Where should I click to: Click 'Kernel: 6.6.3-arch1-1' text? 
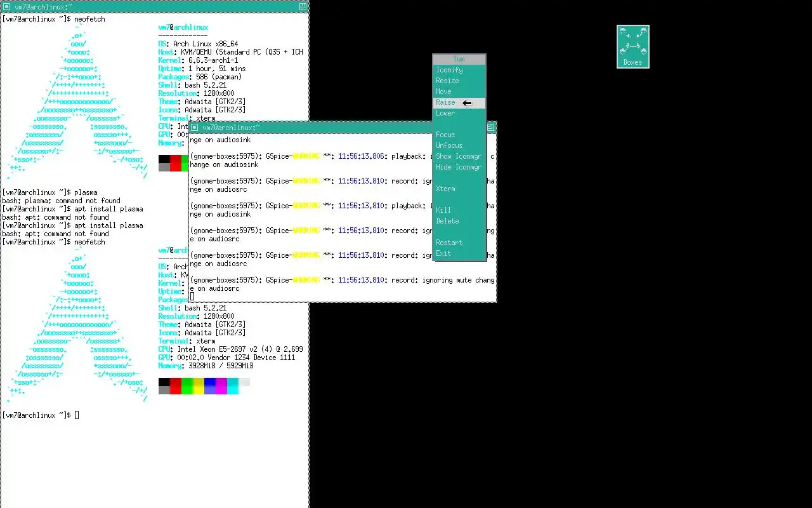tap(198, 60)
